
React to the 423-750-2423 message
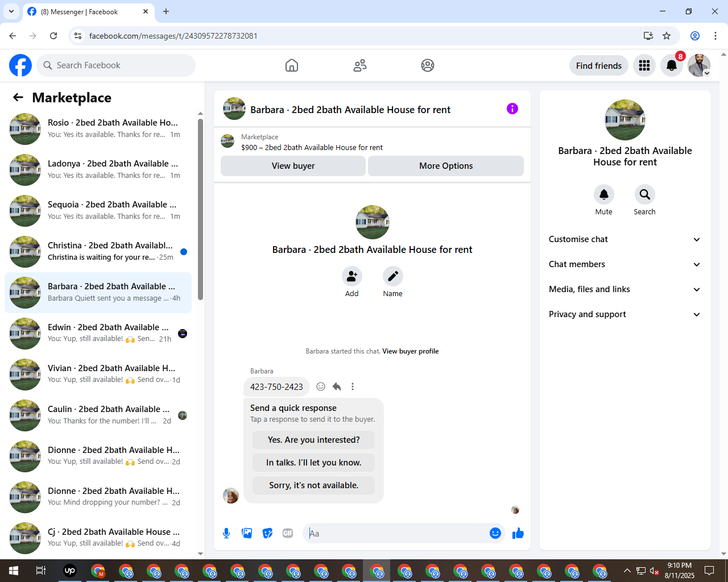coord(321,386)
